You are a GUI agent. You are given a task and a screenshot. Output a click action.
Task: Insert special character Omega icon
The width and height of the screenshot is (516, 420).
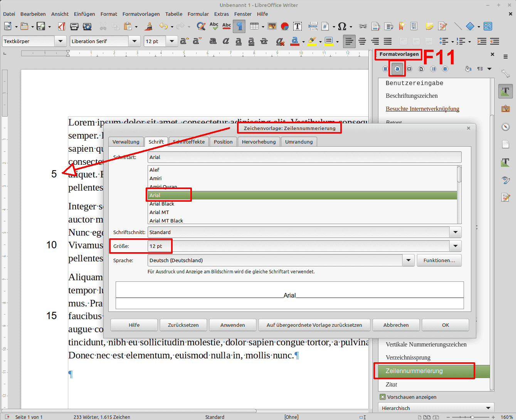[342, 26]
